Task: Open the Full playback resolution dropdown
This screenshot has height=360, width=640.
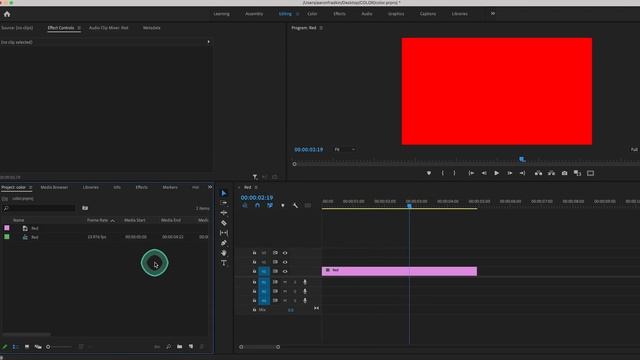Action: click(635, 150)
